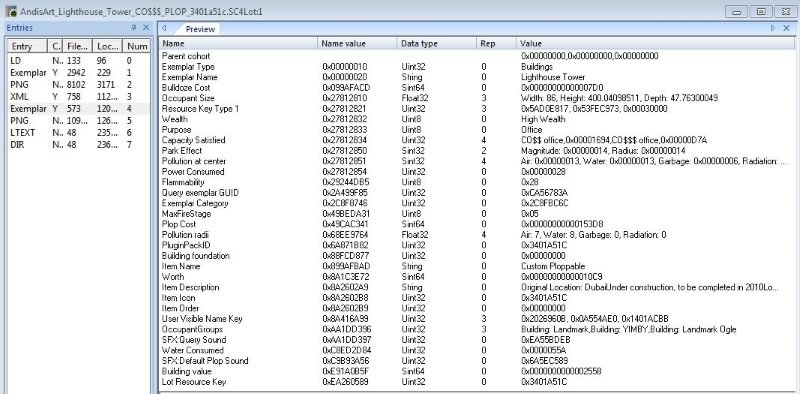
Task: Select the LD entry row
Action: pyautogui.click(x=79, y=60)
